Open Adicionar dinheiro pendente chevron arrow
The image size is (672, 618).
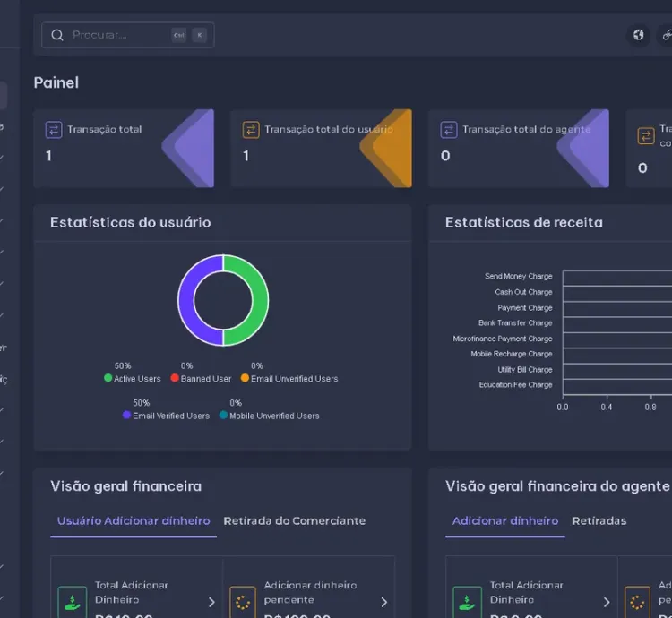tap(384, 602)
